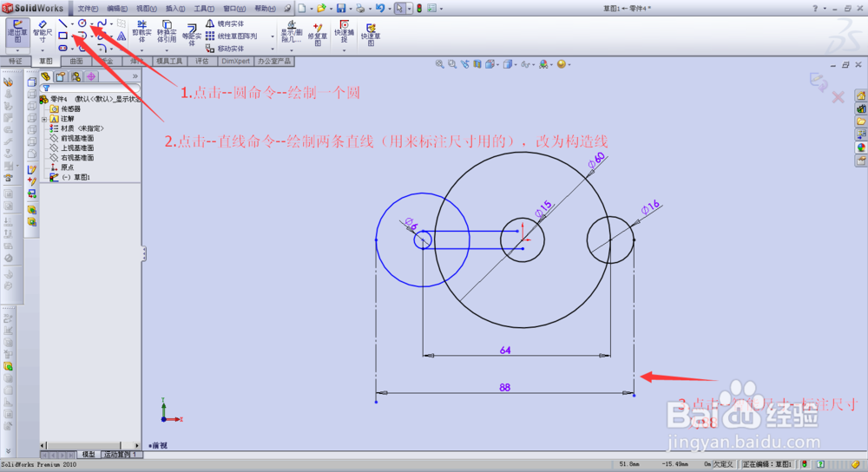Screen dimensions: 868x472
Task: Open the 编辑(E) menu
Action: pos(117,9)
